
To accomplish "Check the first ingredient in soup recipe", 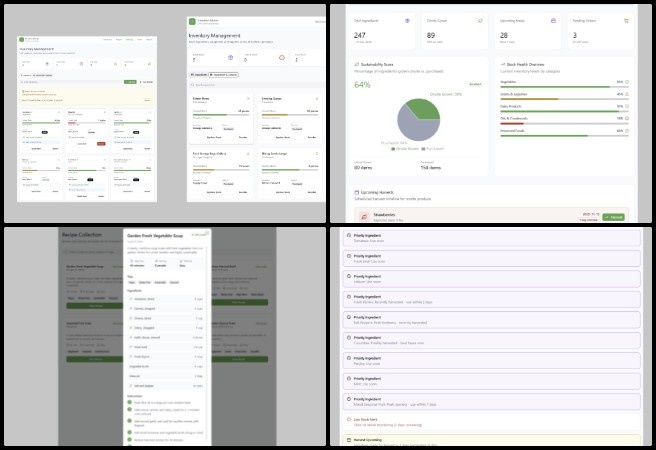I will click(131, 298).
